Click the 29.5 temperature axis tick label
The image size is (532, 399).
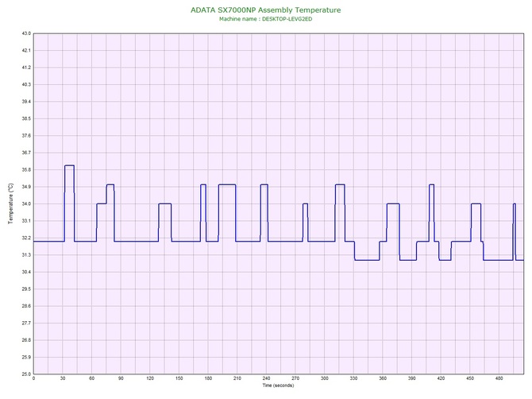26,289
